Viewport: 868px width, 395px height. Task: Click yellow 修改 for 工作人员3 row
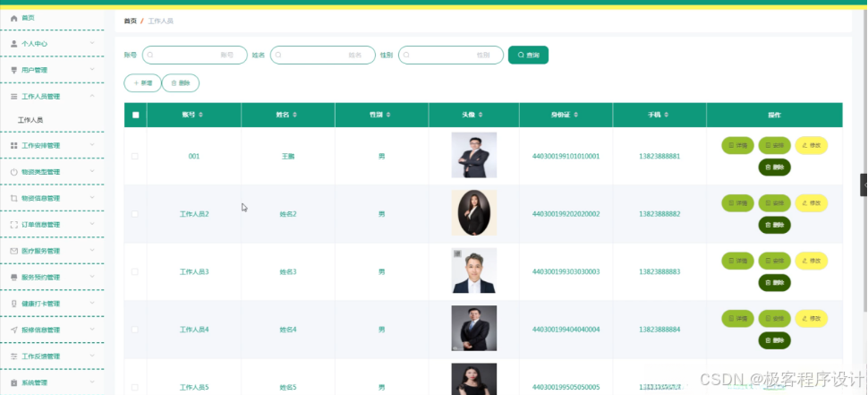coord(811,261)
